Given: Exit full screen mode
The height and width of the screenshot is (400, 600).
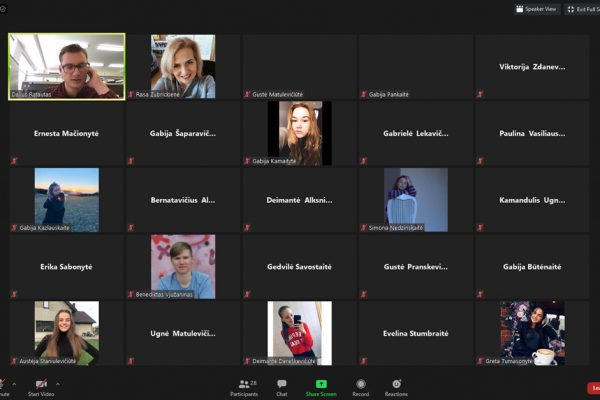Looking at the screenshot, I should pyautogui.click(x=582, y=9).
